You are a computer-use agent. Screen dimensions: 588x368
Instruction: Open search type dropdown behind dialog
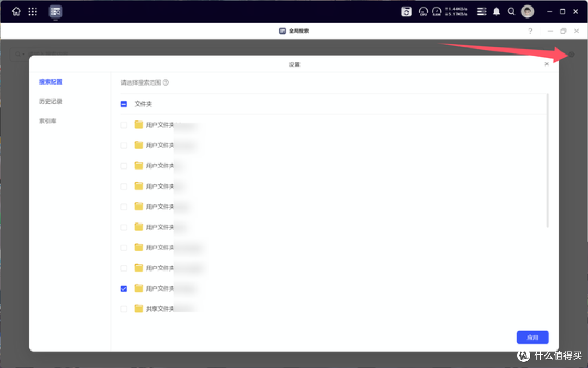point(20,54)
